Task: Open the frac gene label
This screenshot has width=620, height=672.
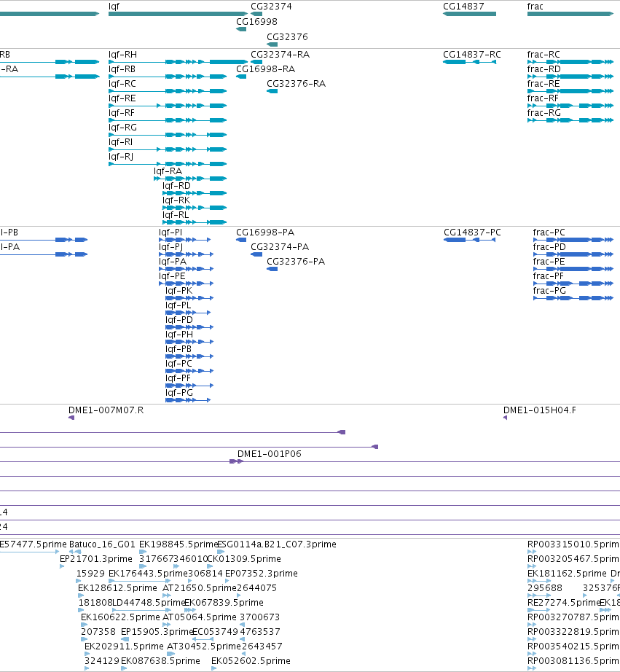Action: click(535, 7)
